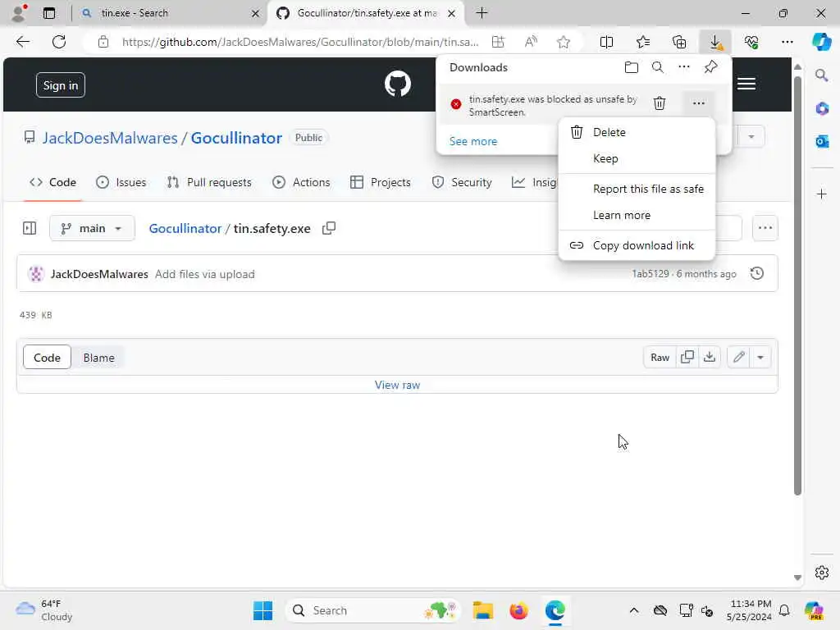Click the GitHub Sign in button

point(61,85)
